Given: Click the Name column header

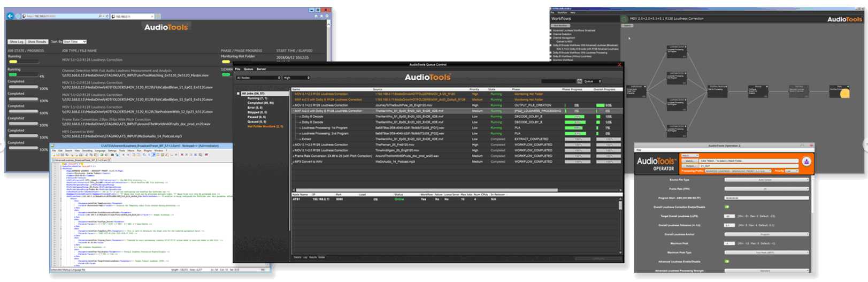Looking at the screenshot, I should 296,89.
